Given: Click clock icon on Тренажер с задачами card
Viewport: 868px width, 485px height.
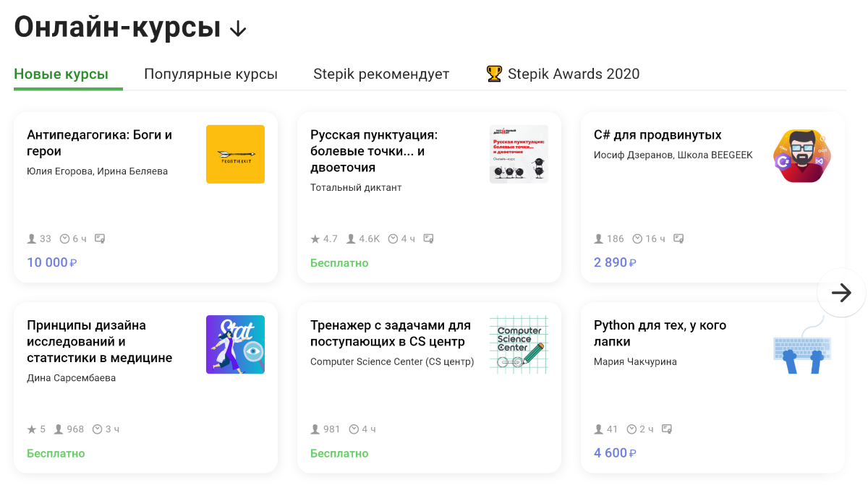Looking at the screenshot, I should pyautogui.click(x=354, y=429).
